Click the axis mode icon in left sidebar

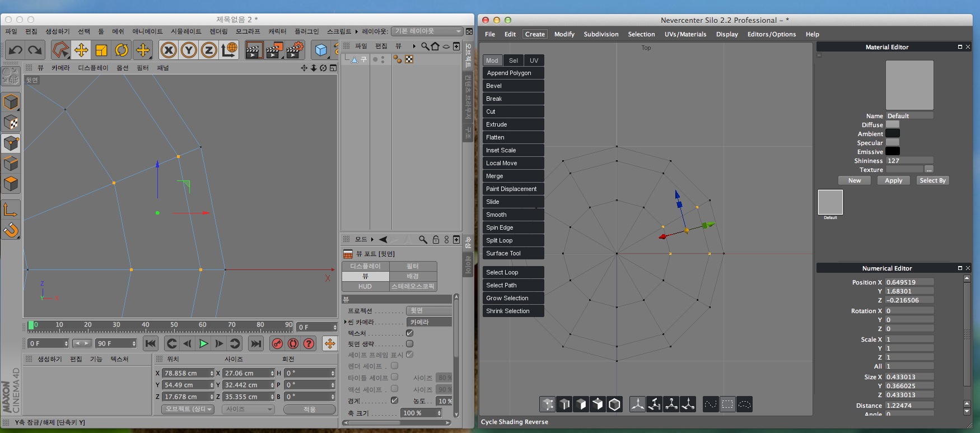(11, 210)
